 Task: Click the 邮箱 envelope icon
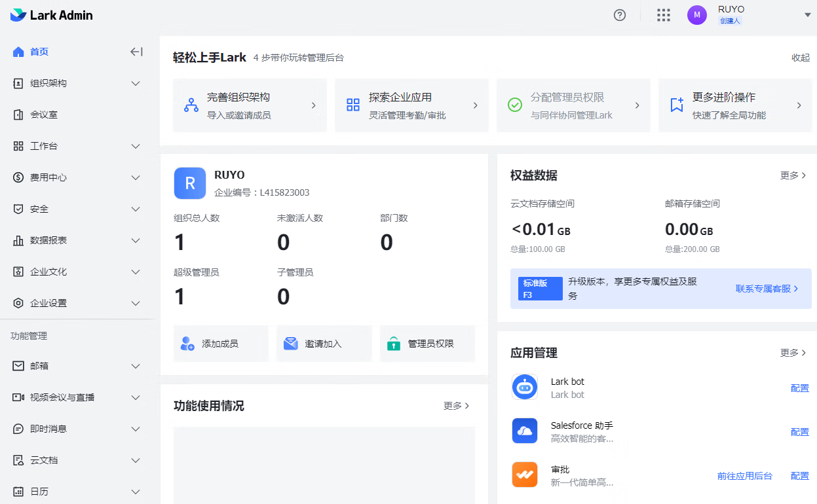[18, 366]
